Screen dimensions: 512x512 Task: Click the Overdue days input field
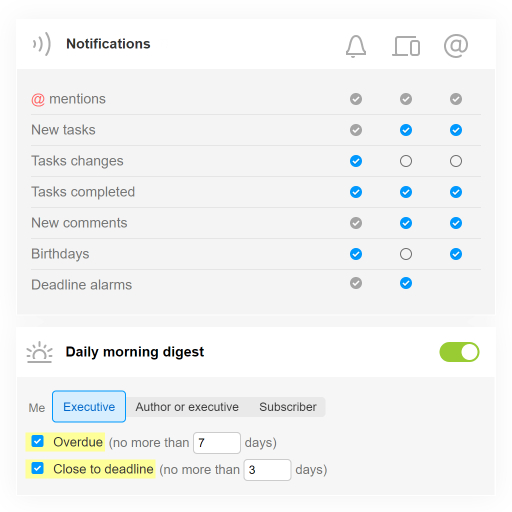coord(217,443)
